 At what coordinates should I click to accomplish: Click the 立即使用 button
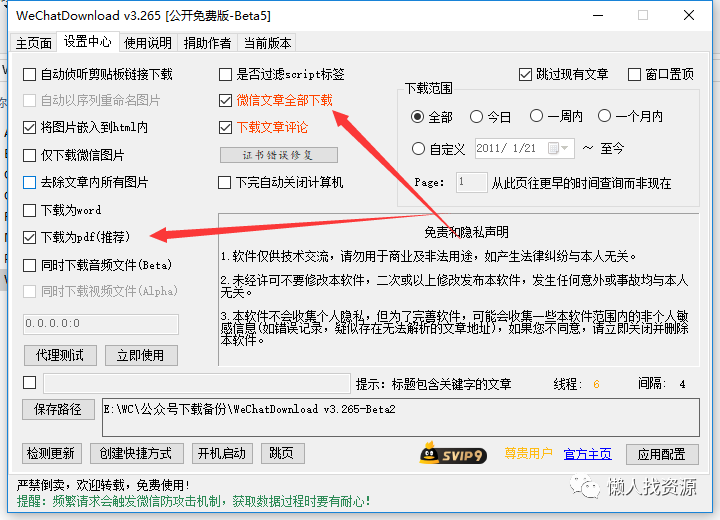coord(141,356)
